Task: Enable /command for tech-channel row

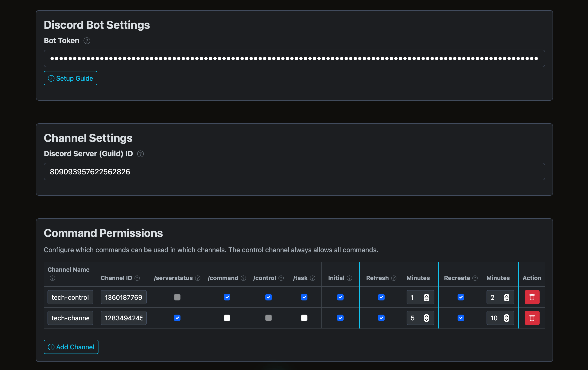Action: tap(227, 318)
